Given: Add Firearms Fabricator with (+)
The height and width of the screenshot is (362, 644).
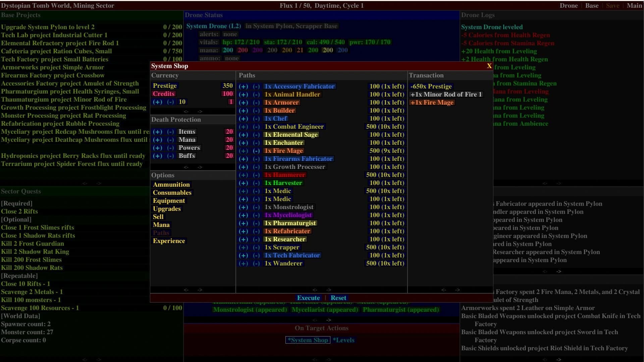Looking at the screenshot, I should coord(244,159).
